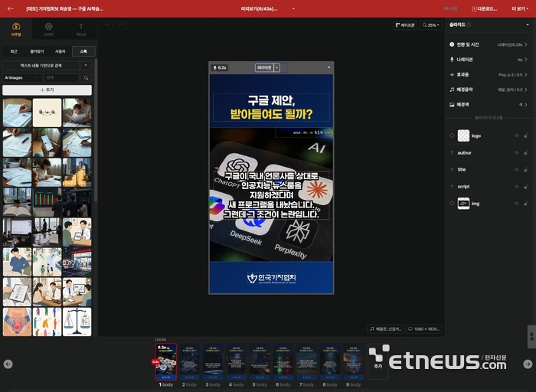This screenshot has height=392, width=536.
Task: Open arrow beside 텍스트 내용 기반으로 검색
Action: click(86, 65)
